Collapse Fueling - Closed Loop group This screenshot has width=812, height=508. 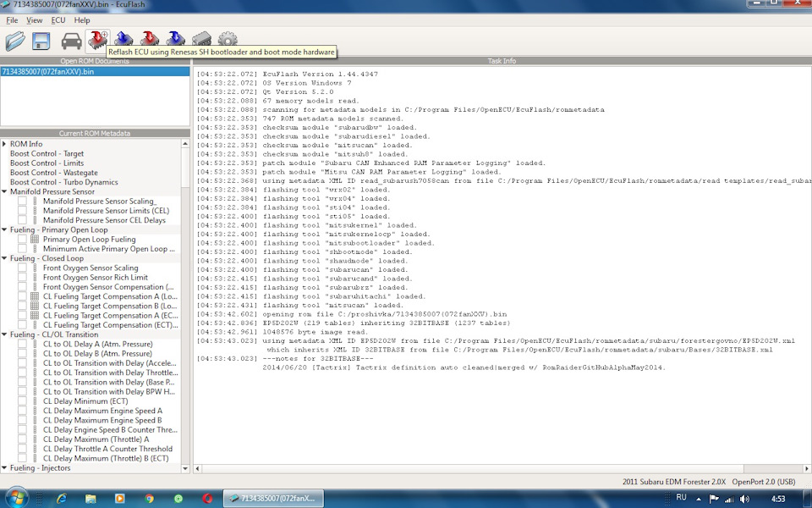click(x=4, y=258)
